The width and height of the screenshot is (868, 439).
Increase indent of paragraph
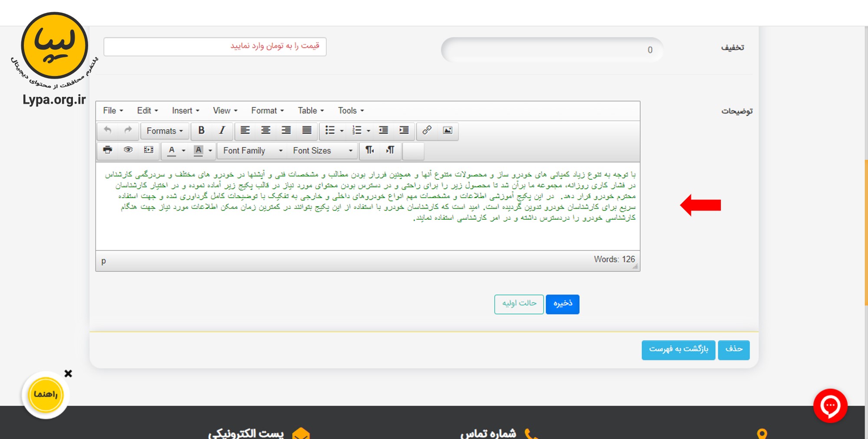point(404,130)
